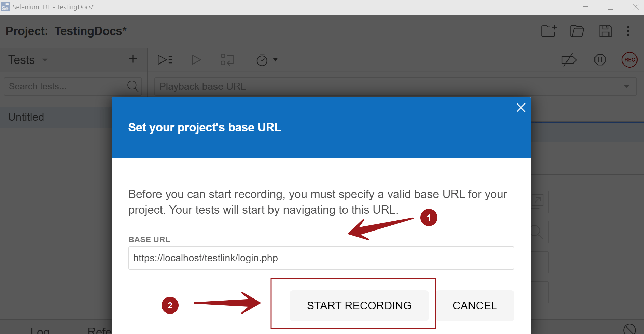The image size is (644, 334).
Task: Click the Record (REC) button
Action: (x=629, y=59)
